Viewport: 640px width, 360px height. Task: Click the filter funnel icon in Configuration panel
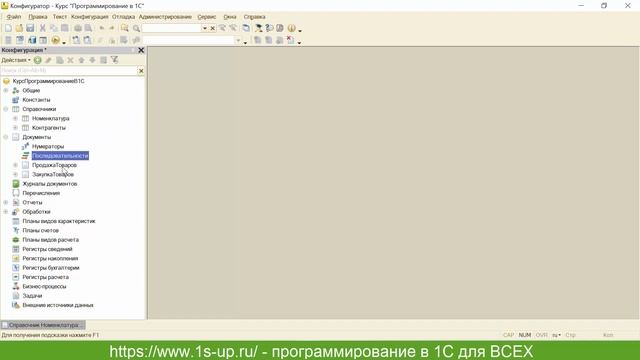[115, 60]
